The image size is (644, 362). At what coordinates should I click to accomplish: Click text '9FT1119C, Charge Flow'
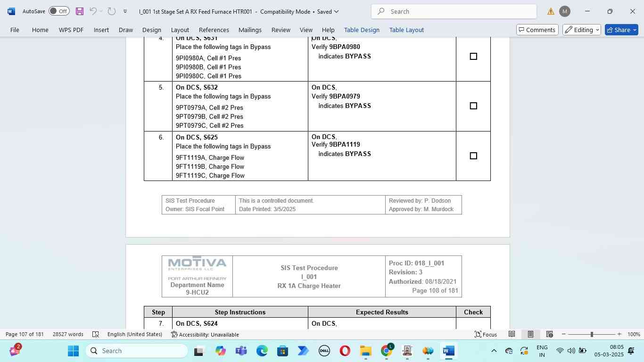[210, 175]
